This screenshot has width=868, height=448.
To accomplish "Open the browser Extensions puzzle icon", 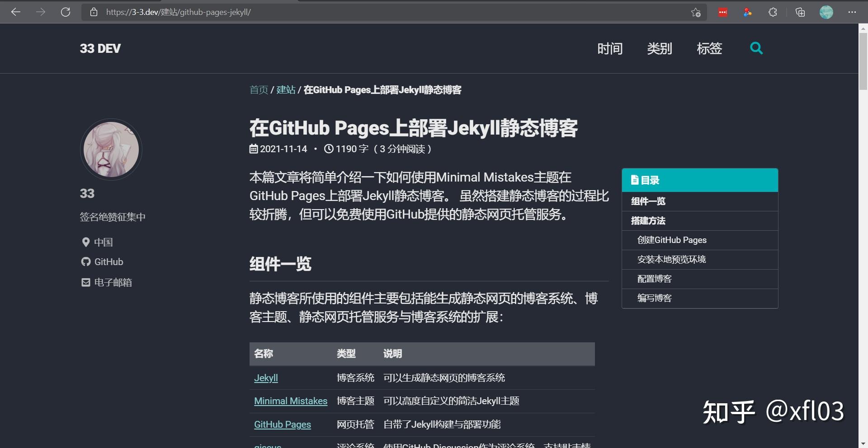I will pos(773,12).
